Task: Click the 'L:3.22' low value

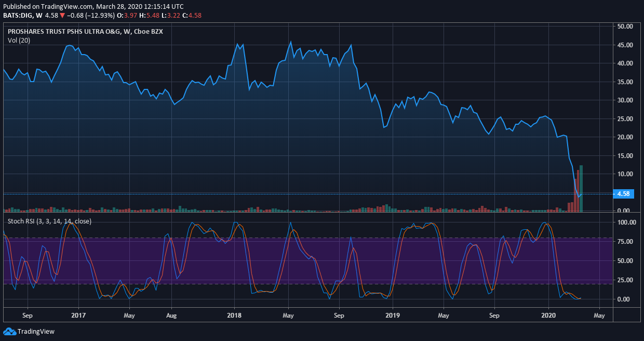Action: pos(170,16)
